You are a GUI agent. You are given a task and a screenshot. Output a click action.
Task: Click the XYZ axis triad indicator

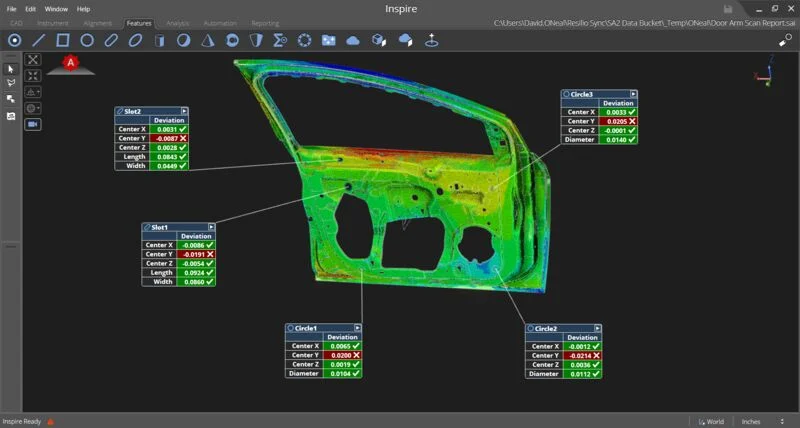pos(765,72)
